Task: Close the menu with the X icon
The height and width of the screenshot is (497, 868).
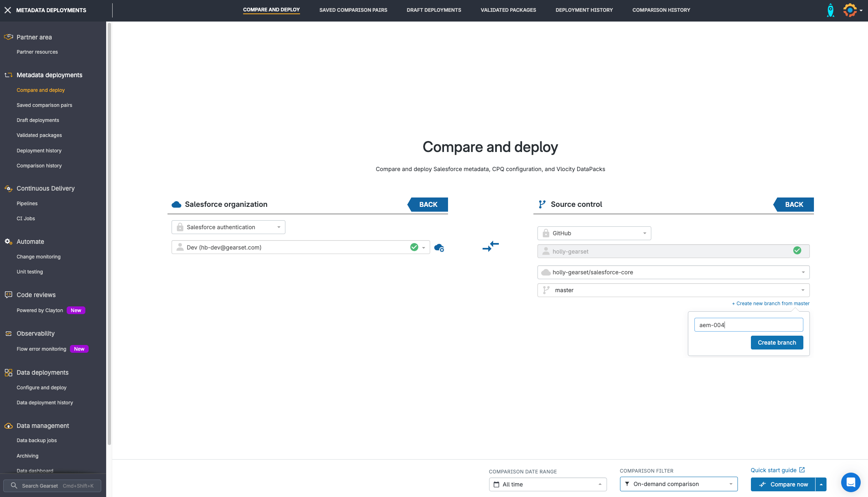Action: pos(8,10)
